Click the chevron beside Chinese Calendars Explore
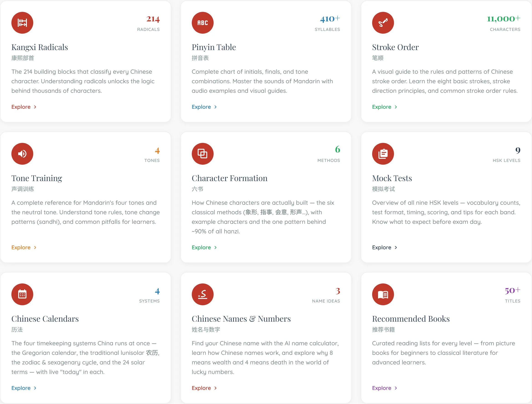Image resolution: width=532 pixels, height=404 pixels. tap(35, 388)
